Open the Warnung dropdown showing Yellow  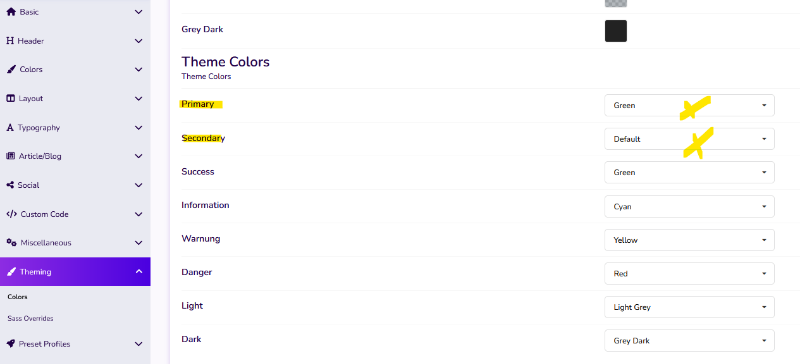tap(689, 240)
